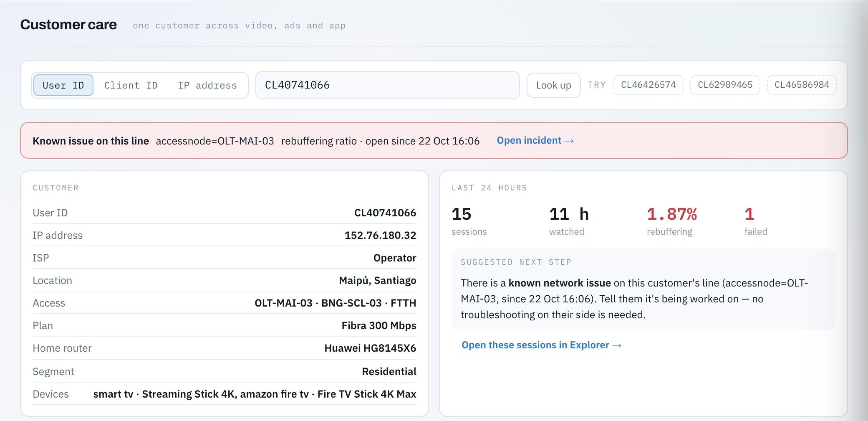This screenshot has width=868, height=421.
Task: Click the Location value Maipú, Santiago
Action: 377,280
